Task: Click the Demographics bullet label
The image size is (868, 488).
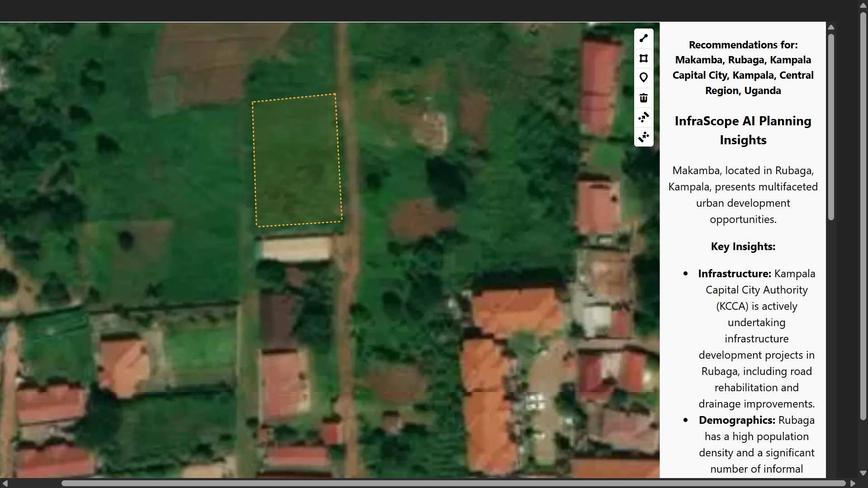Action: tap(737, 420)
